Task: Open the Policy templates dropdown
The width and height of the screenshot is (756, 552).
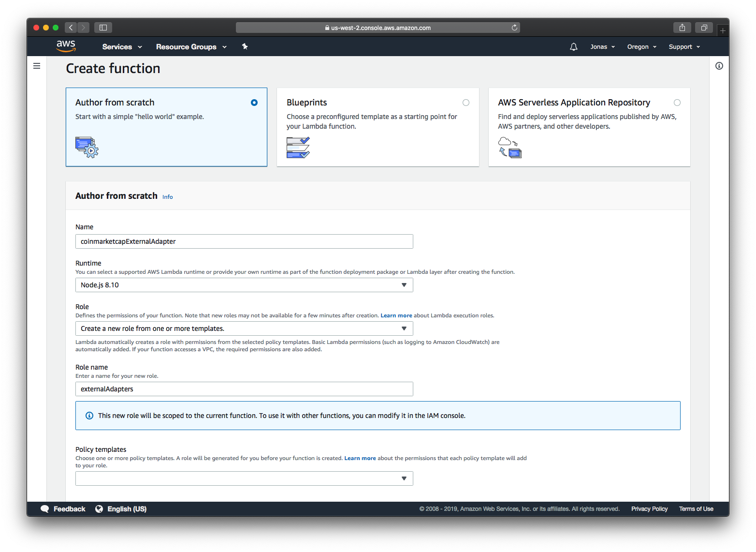Action: [244, 478]
